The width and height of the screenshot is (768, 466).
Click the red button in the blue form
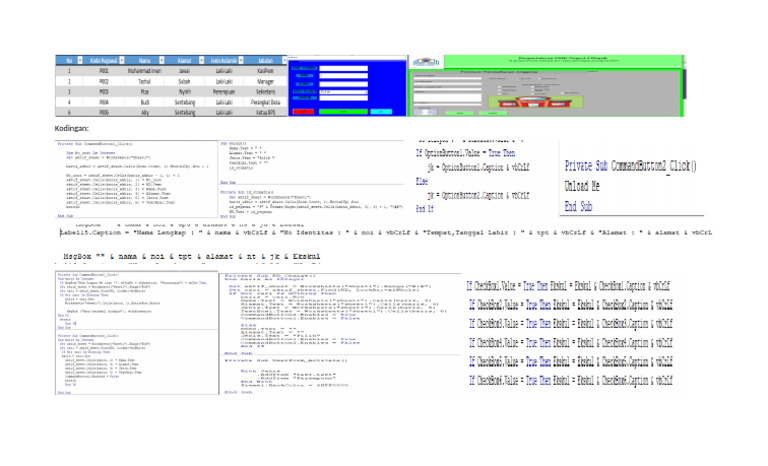[303, 112]
